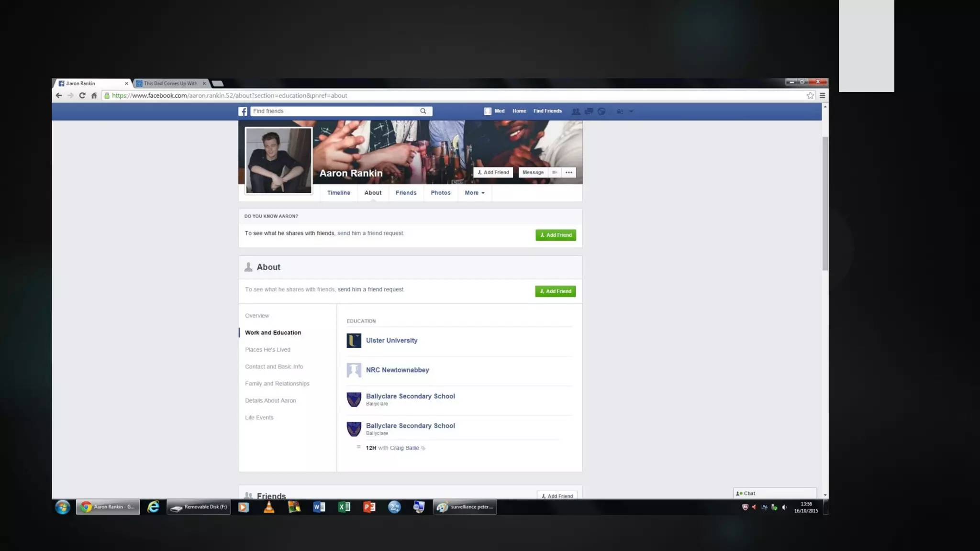Open the three-dots profile options button
Screen dimensions: 980x551
coord(568,173)
